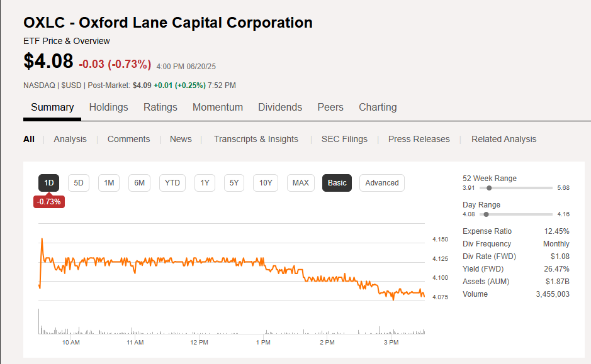Click the Div Frequency Monthly value
The width and height of the screenshot is (591, 364).
coord(556,244)
